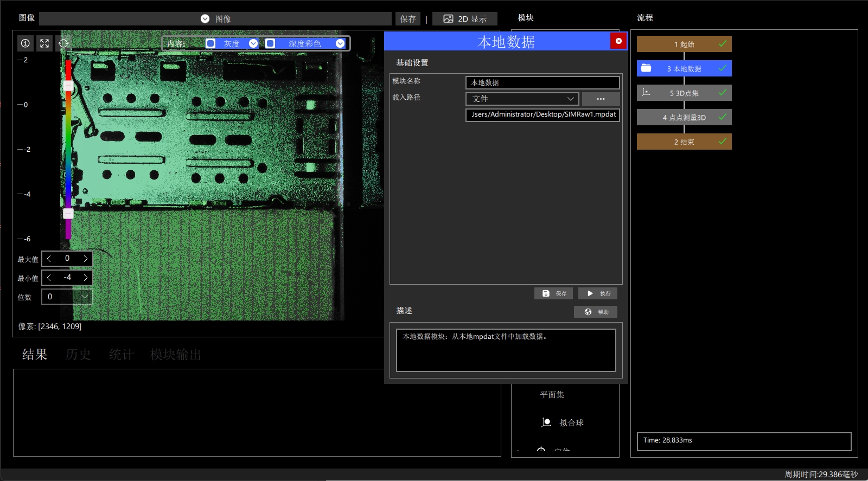Toggle the 灰度 checkbox

pyautogui.click(x=210, y=43)
